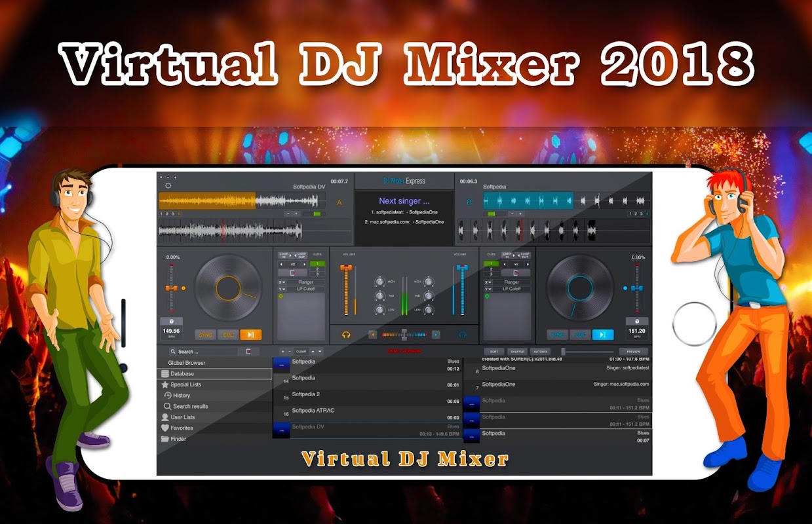Click the blue CUE button on deck B
The height and width of the screenshot is (524, 812).
(580, 335)
